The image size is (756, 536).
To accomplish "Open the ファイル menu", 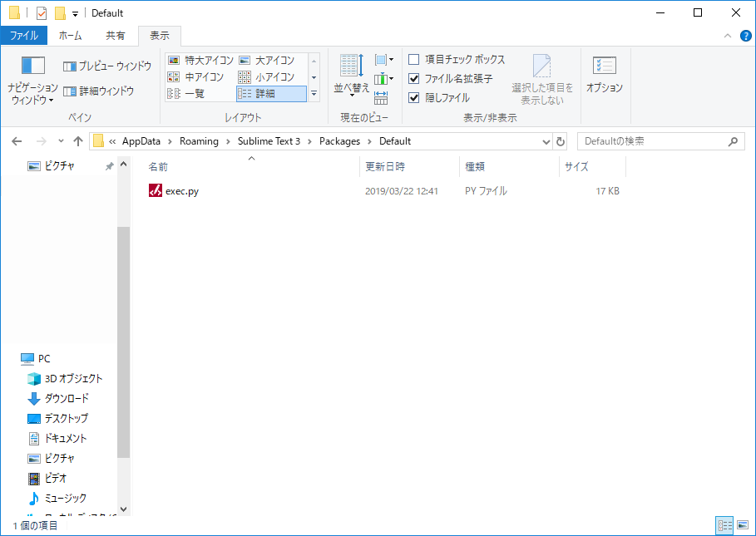I will click(x=25, y=36).
